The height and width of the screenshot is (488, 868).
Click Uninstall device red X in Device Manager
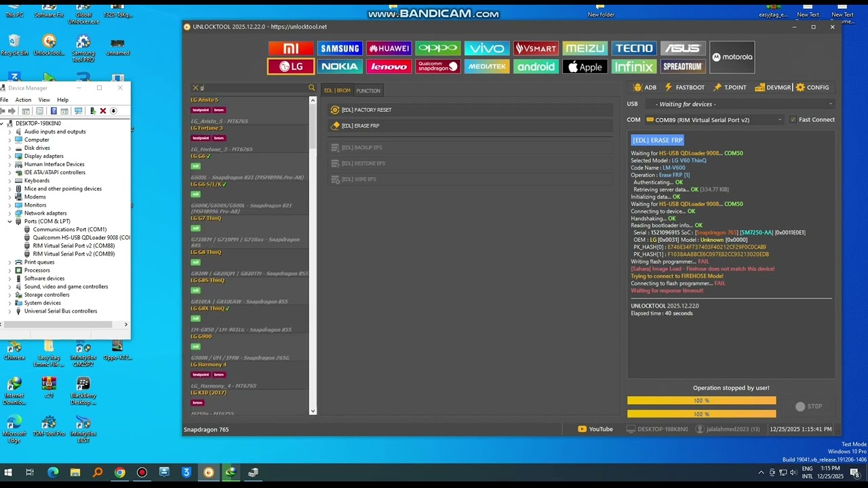point(103,111)
